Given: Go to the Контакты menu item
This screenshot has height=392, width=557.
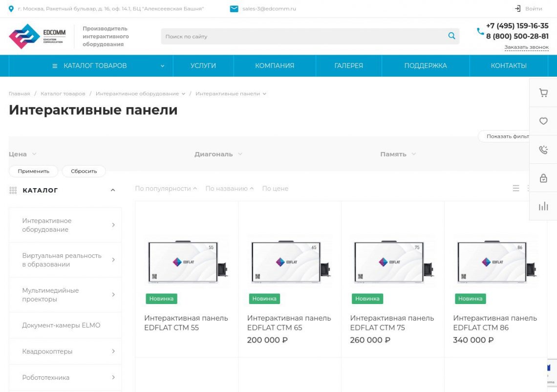Looking at the screenshot, I should click(x=509, y=65).
